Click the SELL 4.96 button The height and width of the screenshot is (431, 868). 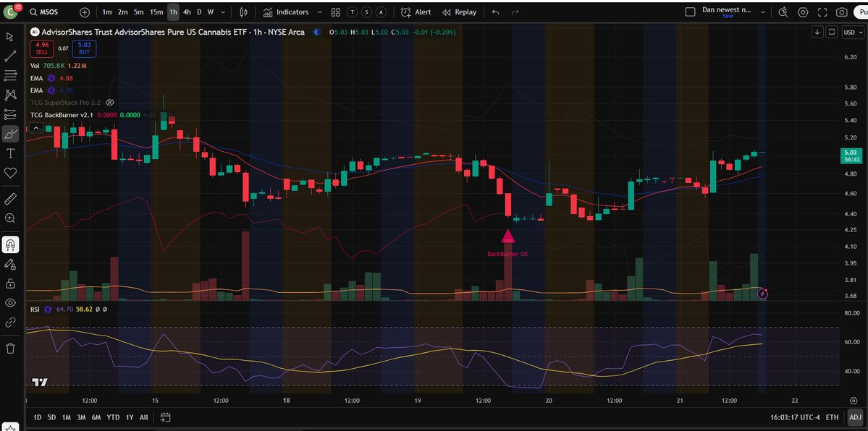tap(42, 48)
